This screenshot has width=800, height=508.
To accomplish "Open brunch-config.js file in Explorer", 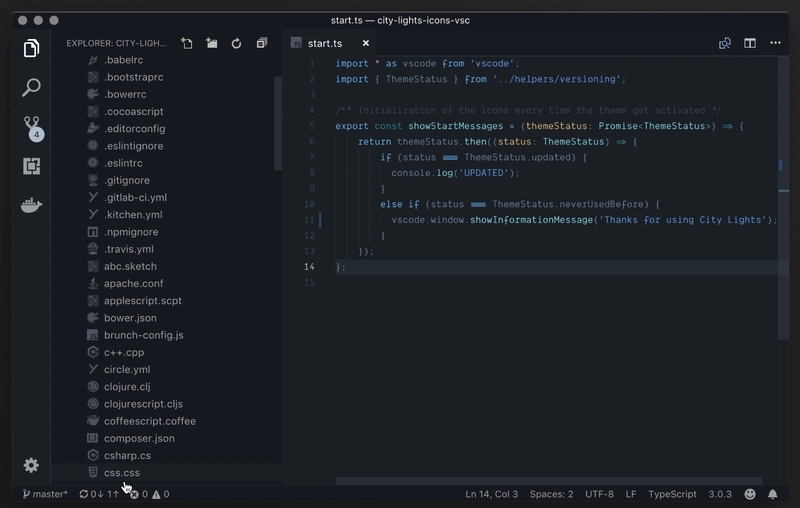I will pos(166,335).
